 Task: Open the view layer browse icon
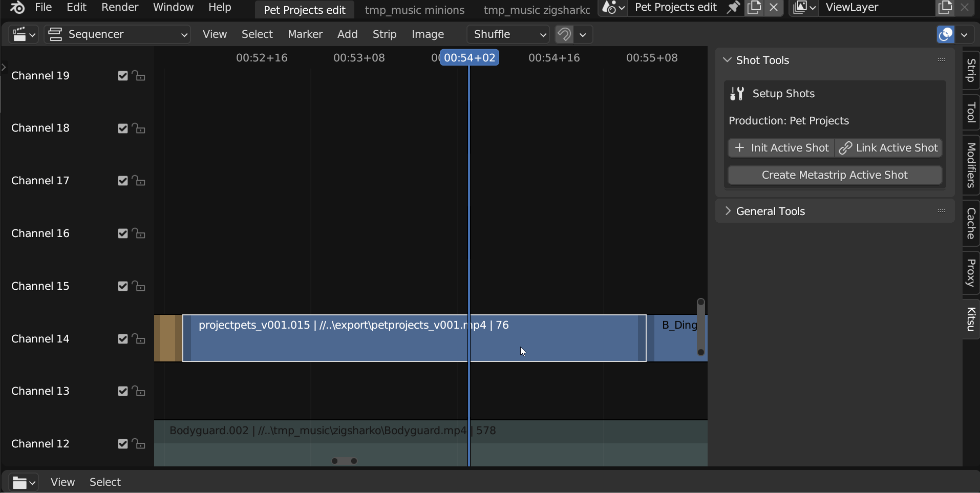click(804, 8)
